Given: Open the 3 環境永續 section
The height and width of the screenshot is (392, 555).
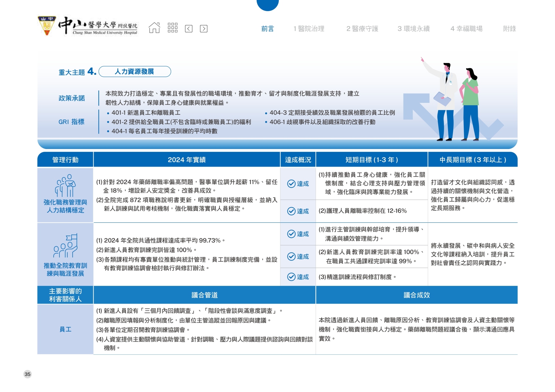Looking at the screenshot, I should tap(413, 29).
